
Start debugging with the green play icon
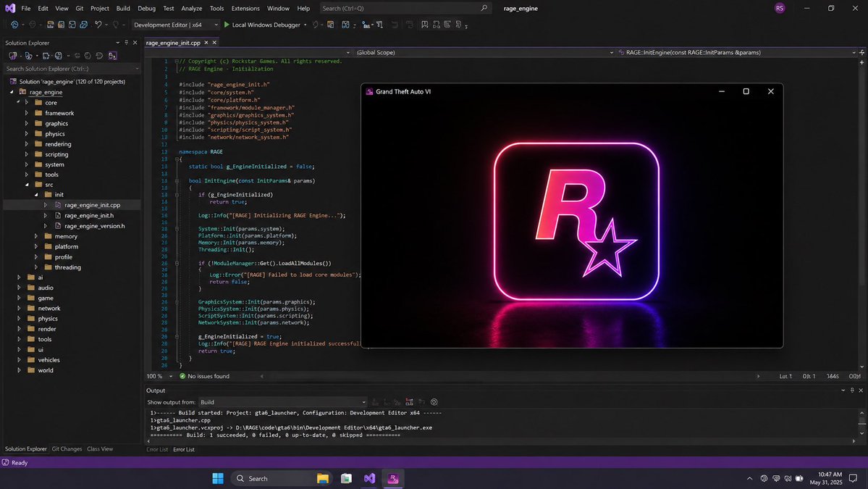(x=227, y=25)
